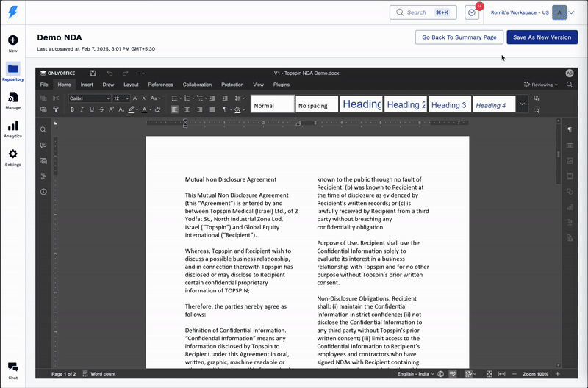Screen dimensions: 588x388
Task: Toggle bold formatting
Action: tap(72, 109)
